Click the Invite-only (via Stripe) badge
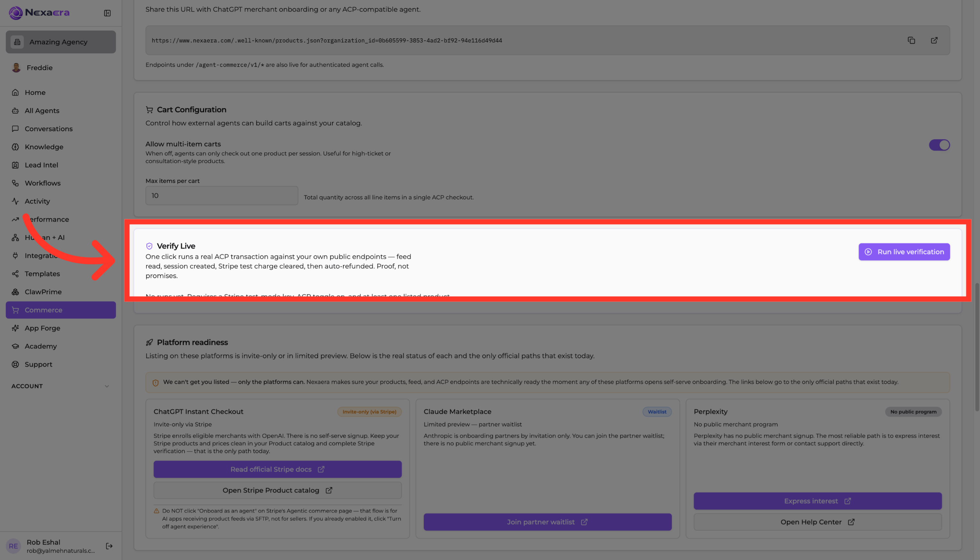Viewport: 980px width, 560px height. (x=370, y=411)
